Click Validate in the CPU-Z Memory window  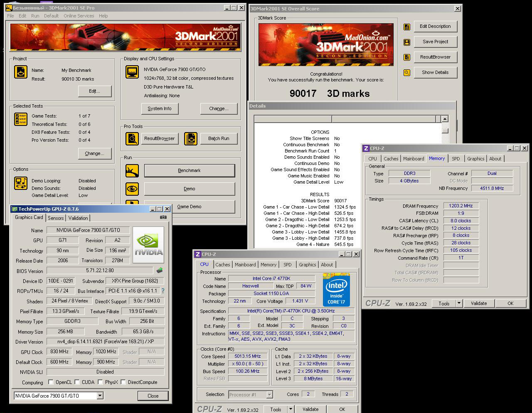point(479,303)
